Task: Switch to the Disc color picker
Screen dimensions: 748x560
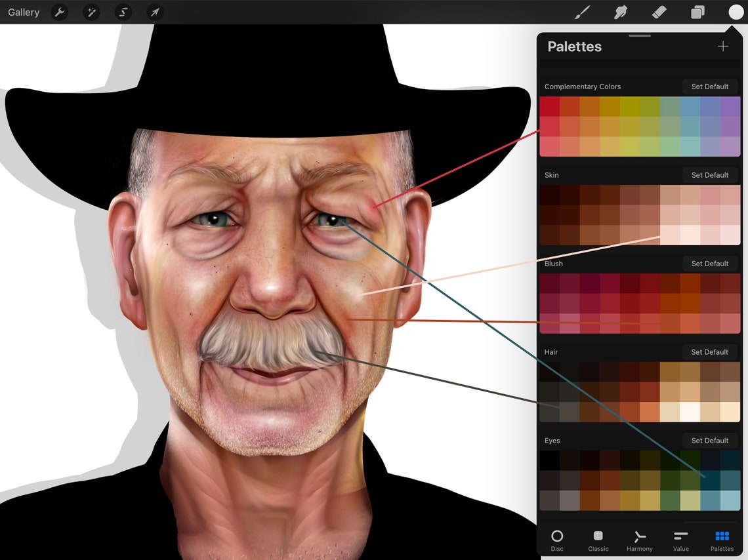Action: click(x=557, y=539)
